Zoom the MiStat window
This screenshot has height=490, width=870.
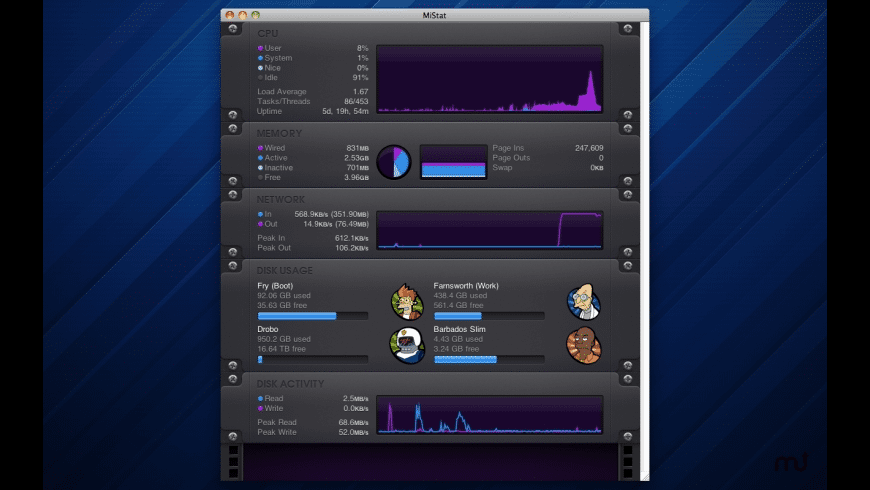(x=255, y=15)
